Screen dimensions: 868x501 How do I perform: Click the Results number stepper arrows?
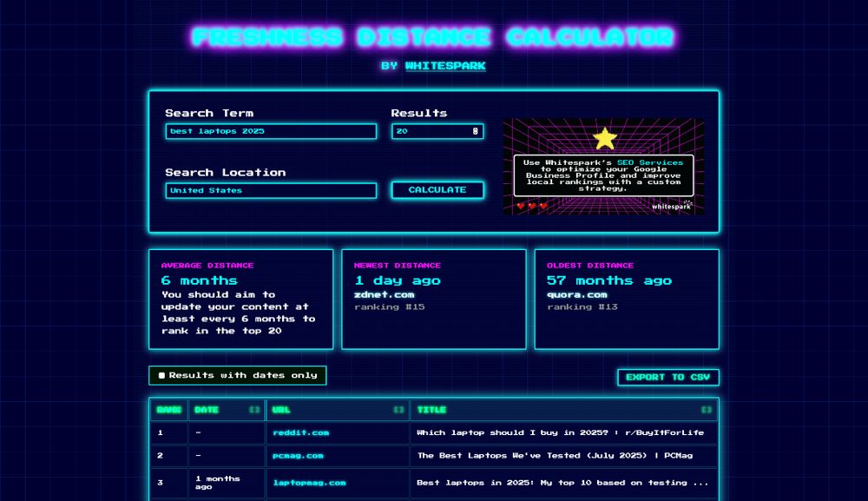[x=475, y=131]
